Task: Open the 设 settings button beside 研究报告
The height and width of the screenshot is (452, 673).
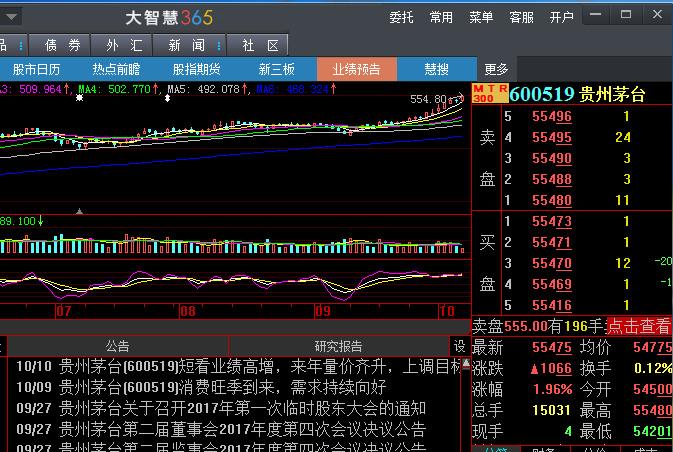Action: (x=460, y=346)
